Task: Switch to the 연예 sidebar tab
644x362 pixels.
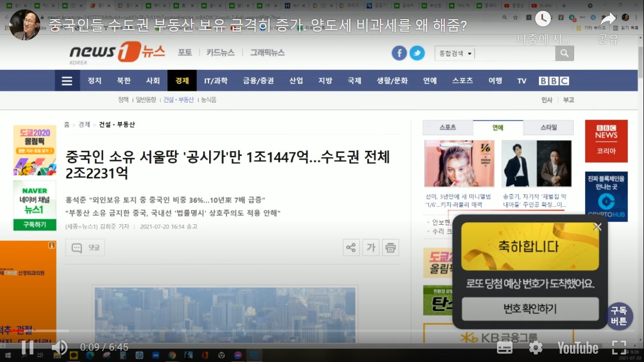Action: [x=498, y=127]
